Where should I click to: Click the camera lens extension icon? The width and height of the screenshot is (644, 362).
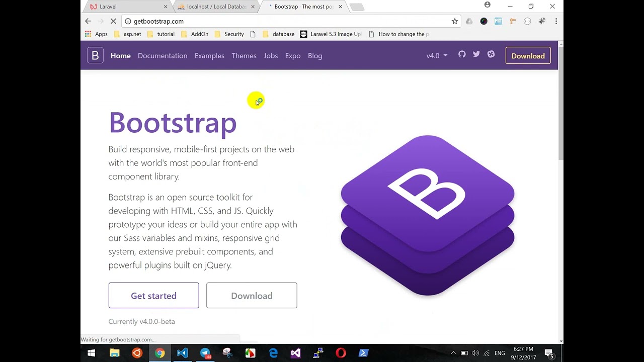pyautogui.click(x=484, y=21)
